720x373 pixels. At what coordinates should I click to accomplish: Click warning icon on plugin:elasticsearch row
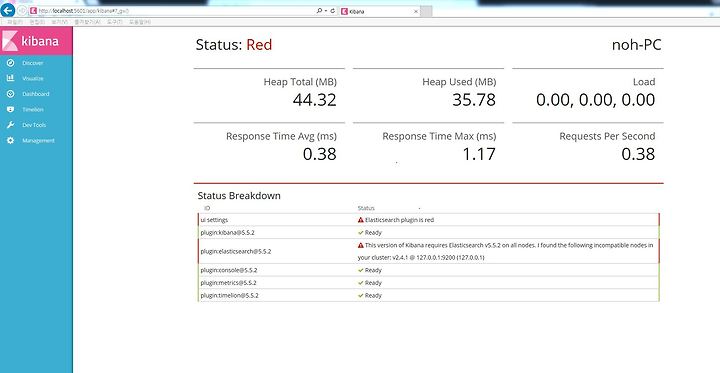tap(360, 245)
